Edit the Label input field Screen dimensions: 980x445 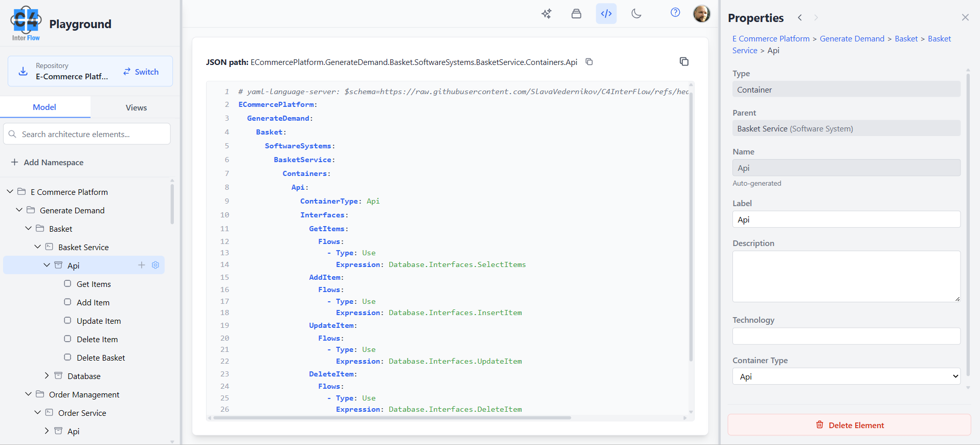click(x=847, y=219)
